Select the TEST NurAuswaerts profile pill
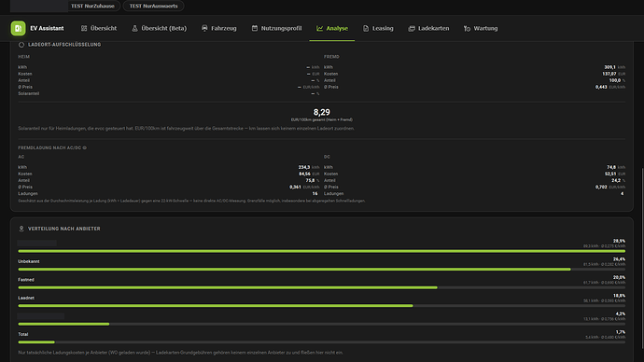The width and height of the screenshot is (644, 362). [154, 6]
